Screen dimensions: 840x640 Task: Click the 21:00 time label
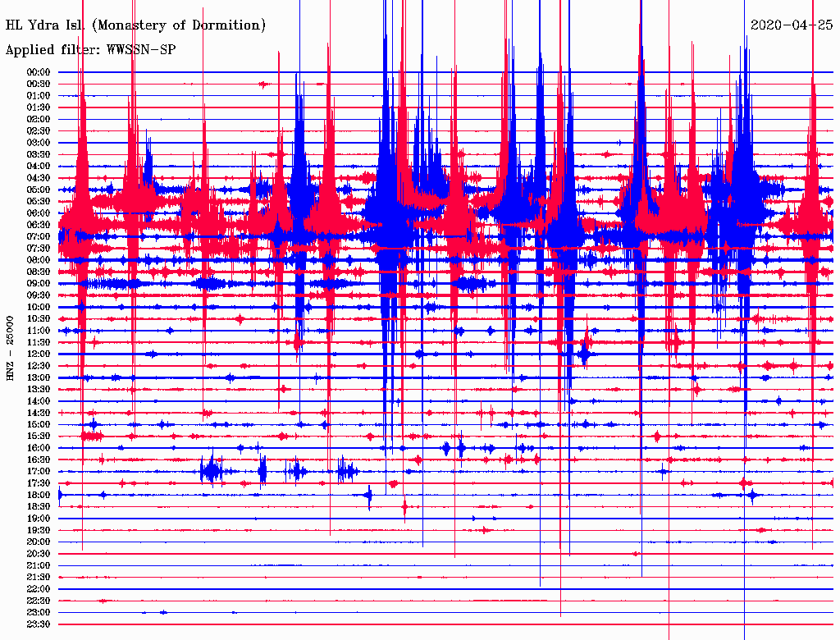click(x=39, y=565)
